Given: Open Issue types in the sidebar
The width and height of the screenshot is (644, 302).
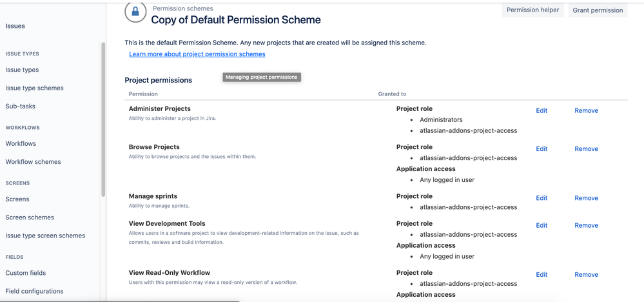Looking at the screenshot, I should coord(22,70).
